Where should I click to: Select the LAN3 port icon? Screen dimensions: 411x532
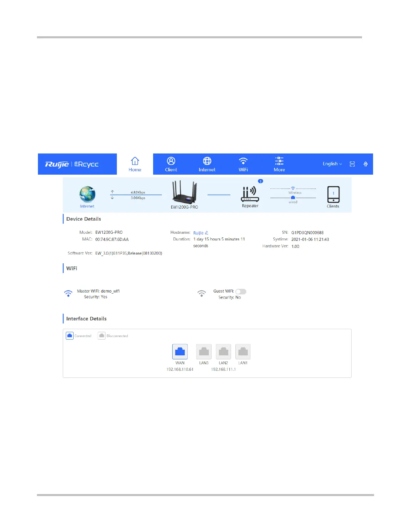coord(204,352)
